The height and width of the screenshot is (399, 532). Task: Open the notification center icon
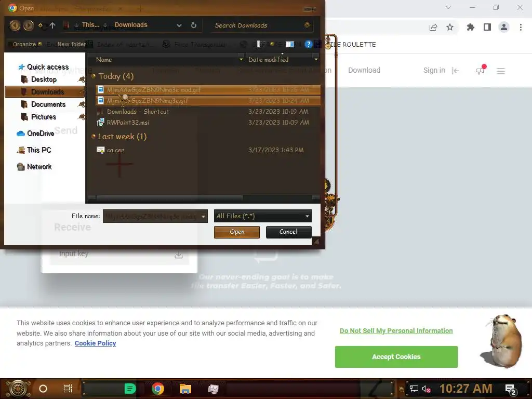(511, 390)
